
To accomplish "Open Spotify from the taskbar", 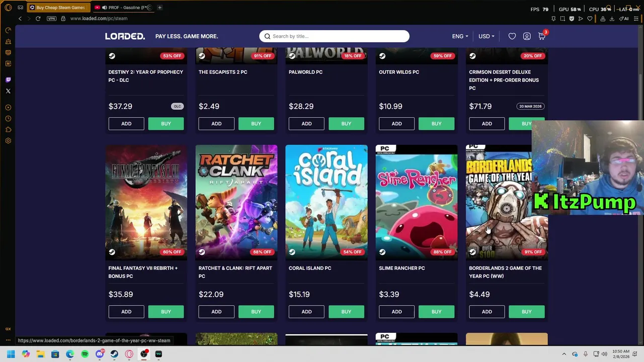I will point(85,354).
